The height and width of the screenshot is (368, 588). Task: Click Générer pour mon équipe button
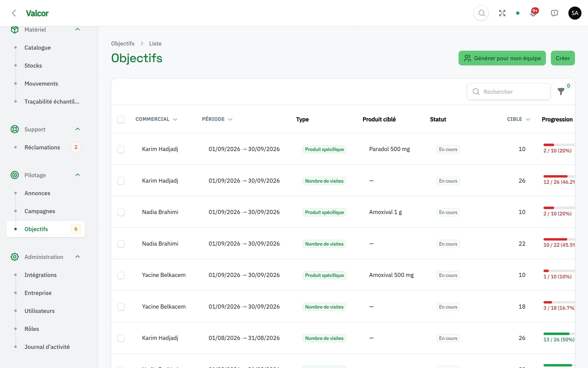(502, 58)
